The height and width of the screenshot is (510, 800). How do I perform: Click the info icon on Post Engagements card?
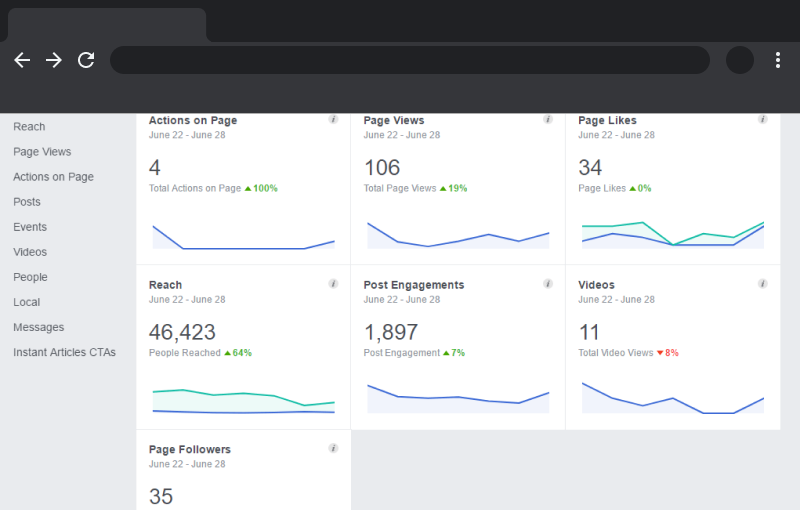[548, 284]
